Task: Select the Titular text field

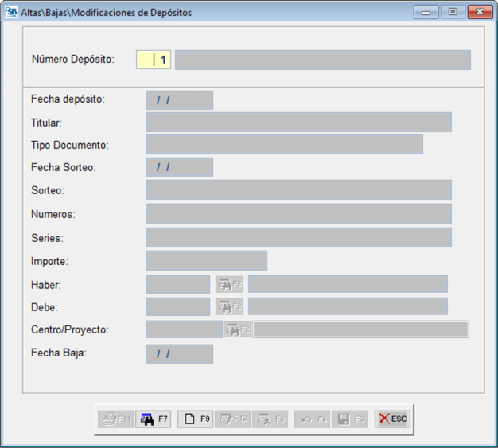Action: click(298, 122)
